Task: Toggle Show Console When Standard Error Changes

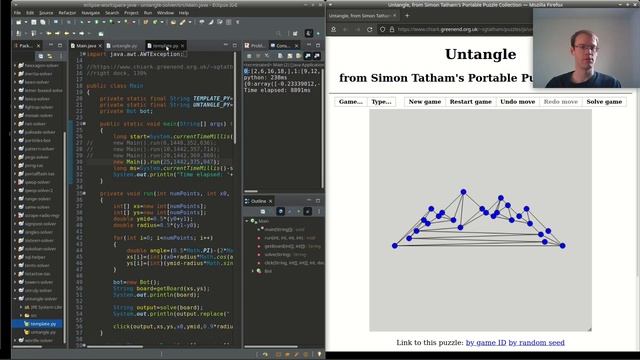Action: pyautogui.click(x=317, y=56)
